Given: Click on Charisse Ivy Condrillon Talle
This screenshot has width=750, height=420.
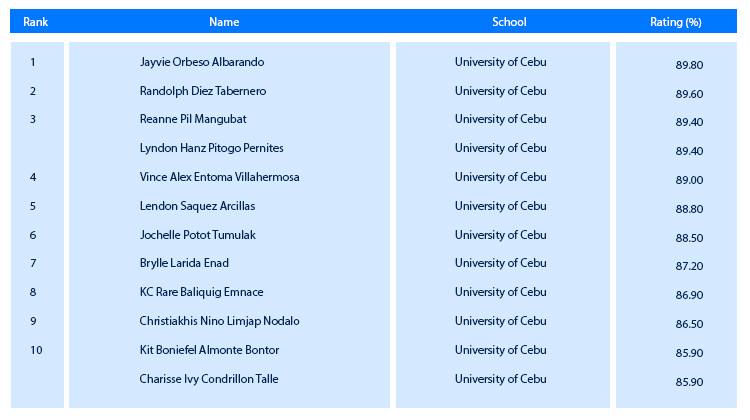Looking at the screenshot, I should click(x=209, y=379).
